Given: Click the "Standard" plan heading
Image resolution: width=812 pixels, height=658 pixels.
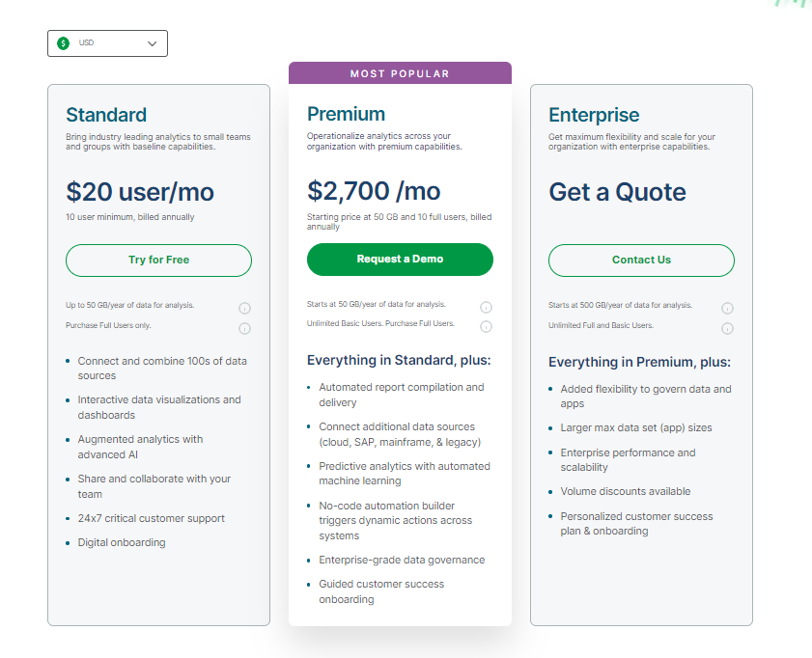Looking at the screenshot, I should coord(106,114).
